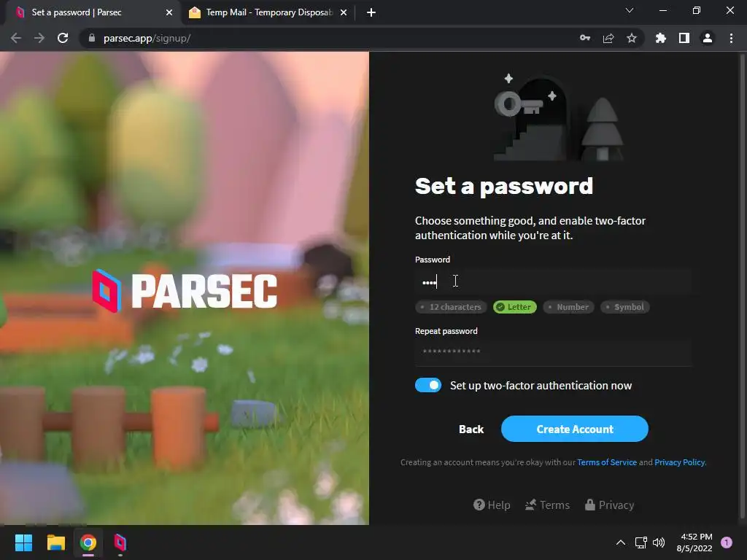Restore down the Chrome window
This screenshot has width=747, height=560.
[x=697, y=10]
